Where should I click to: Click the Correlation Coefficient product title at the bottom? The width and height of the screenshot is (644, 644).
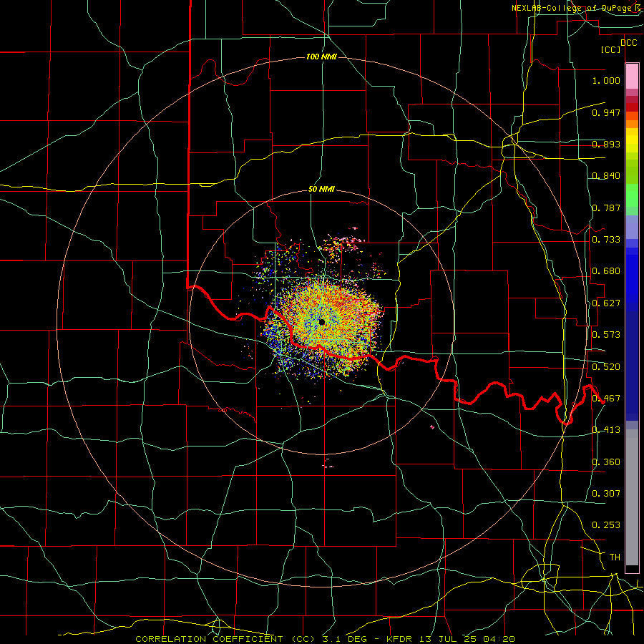(325, 639)
